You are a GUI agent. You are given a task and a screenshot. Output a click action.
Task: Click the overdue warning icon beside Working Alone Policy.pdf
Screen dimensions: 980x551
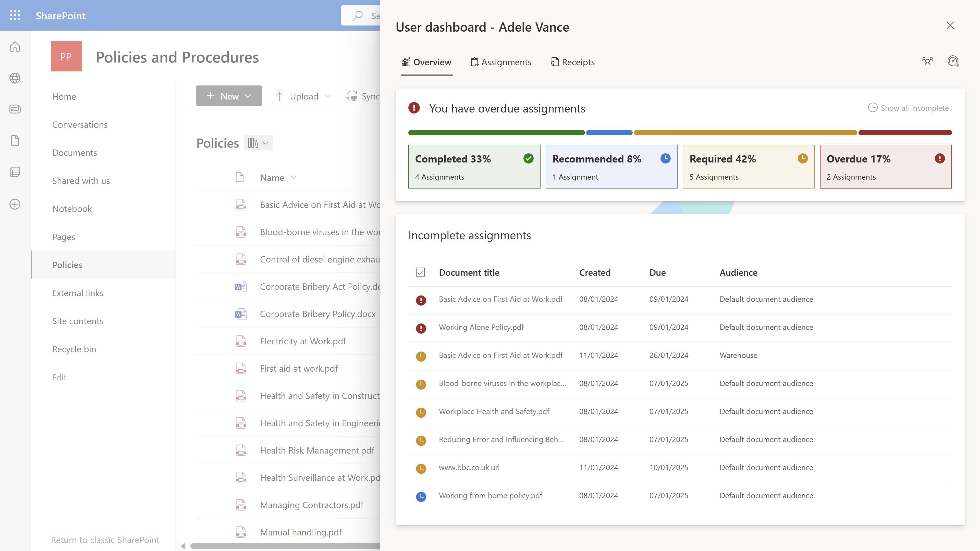coord(421,328)
